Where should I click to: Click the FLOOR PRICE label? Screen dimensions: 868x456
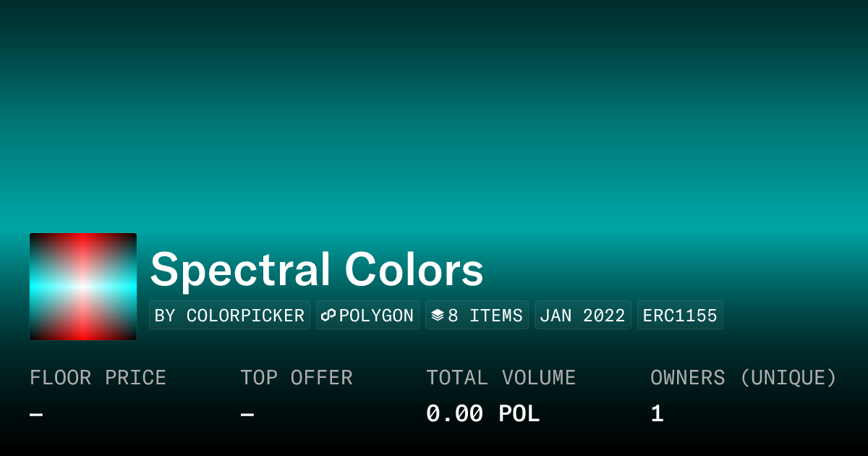[x=98, y=378]
